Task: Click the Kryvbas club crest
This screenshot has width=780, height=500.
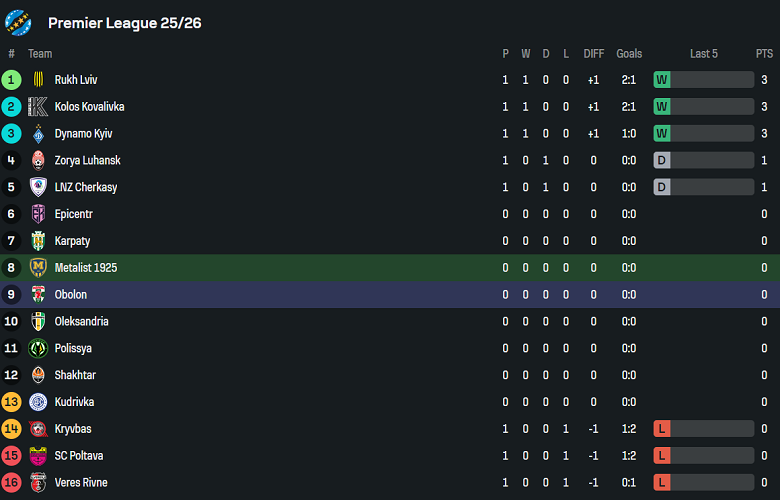Action: [38, 429]
